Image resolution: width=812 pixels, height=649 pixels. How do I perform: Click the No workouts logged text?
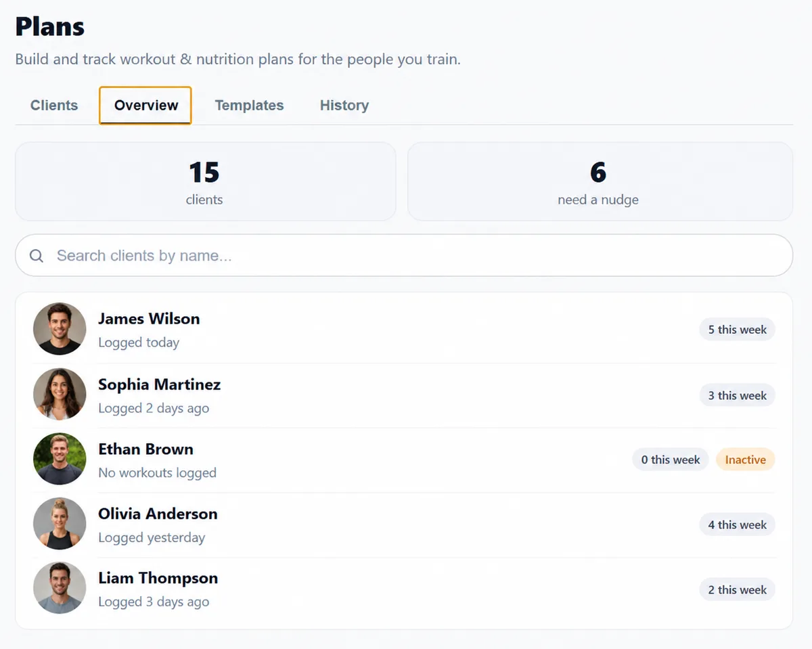(x=157, y=472)
